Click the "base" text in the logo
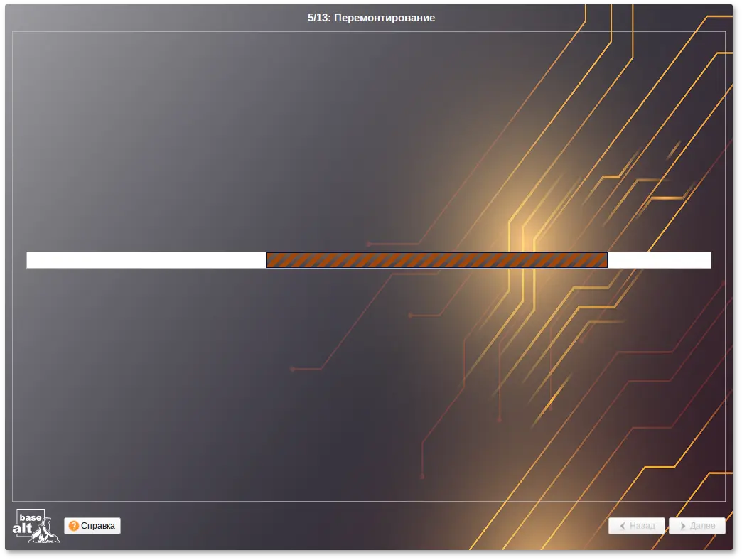 (31, 517)
